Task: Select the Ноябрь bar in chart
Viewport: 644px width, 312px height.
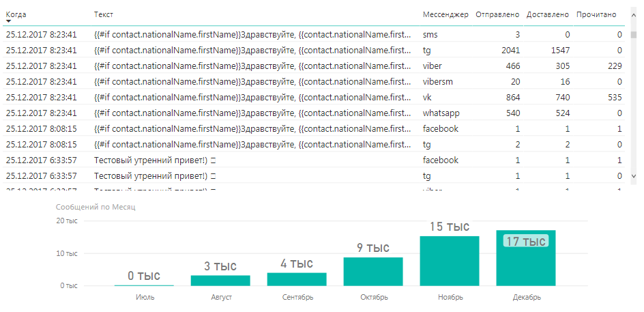Action: pos(450,261)
